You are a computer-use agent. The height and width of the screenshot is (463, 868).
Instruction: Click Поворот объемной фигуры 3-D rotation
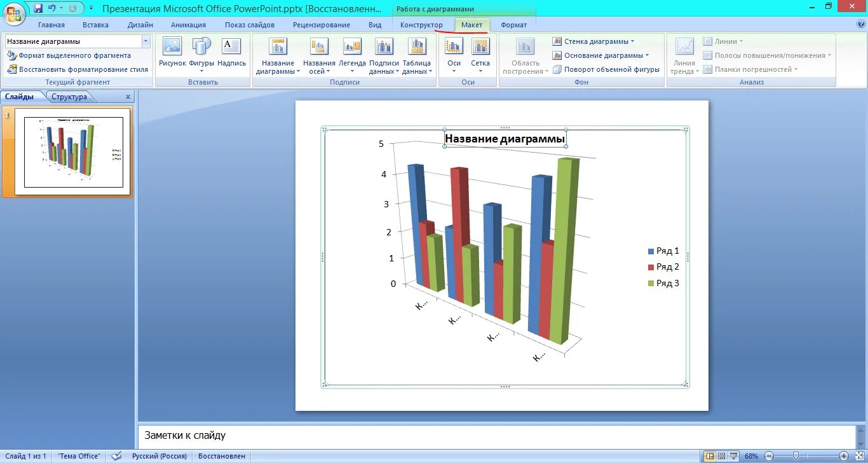tap(606, 69)
